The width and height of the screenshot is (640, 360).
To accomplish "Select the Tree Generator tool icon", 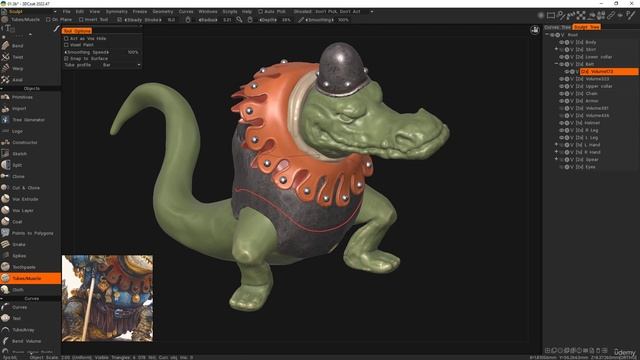I will click(5, 120).
